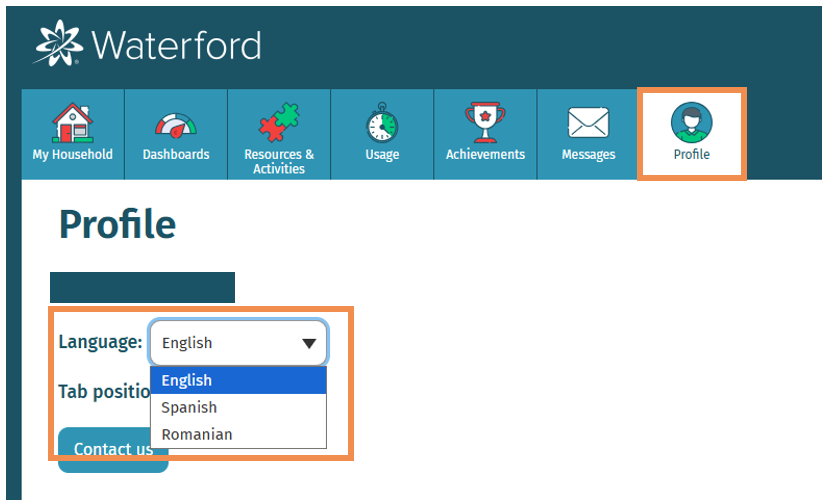
Task: Open the Usage tab label
Action: (x=382, y=155)
